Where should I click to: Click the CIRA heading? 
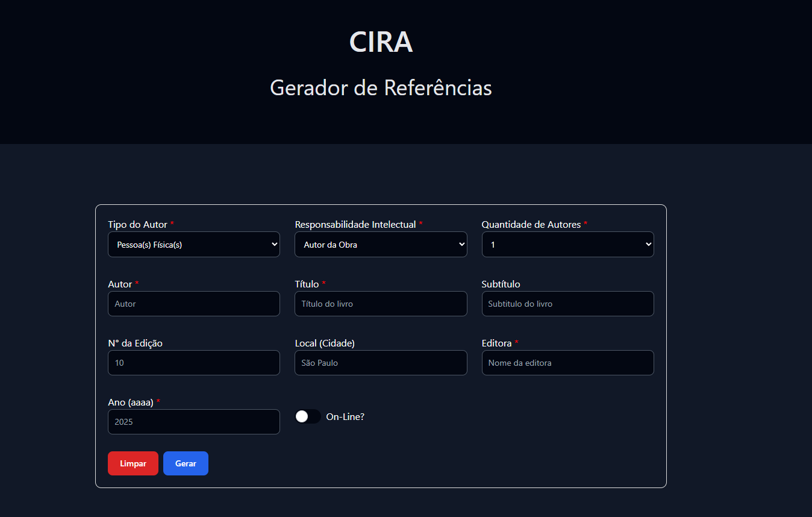[x=381, y=42]
